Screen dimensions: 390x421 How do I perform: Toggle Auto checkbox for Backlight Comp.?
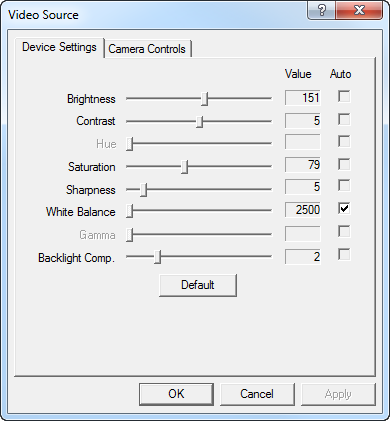[x=344, y=255]
